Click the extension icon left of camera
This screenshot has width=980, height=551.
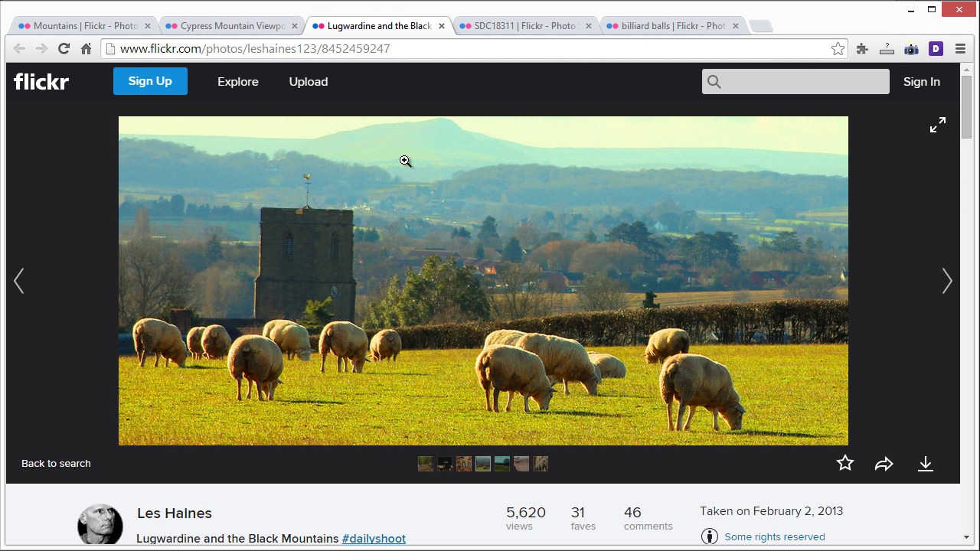pyautogui.click(x=887, y=49)
